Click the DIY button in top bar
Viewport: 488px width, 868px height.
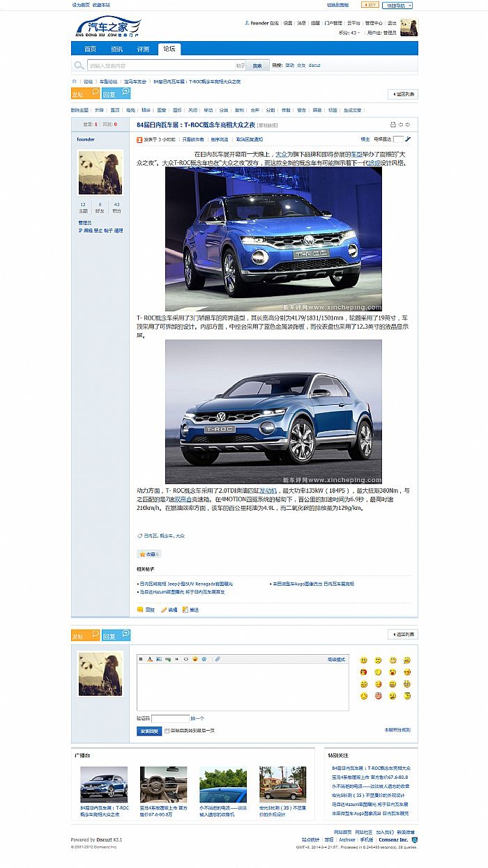point(369,5)
